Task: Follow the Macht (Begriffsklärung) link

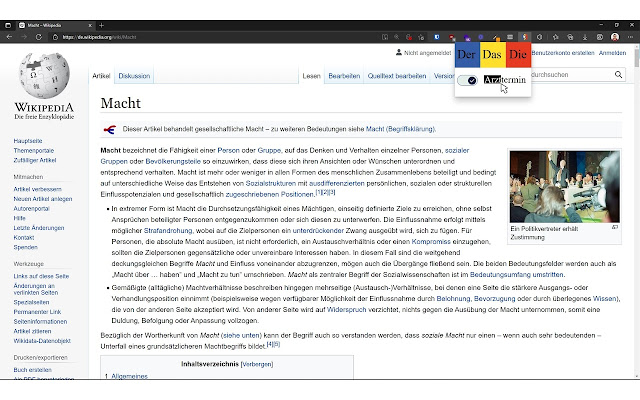Action: (x=400, y=129)
